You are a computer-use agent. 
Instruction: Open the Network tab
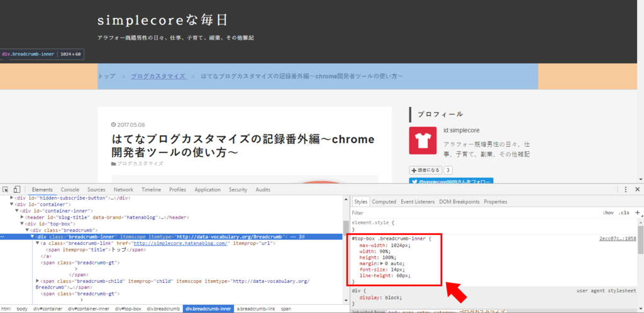click(123, 190)
